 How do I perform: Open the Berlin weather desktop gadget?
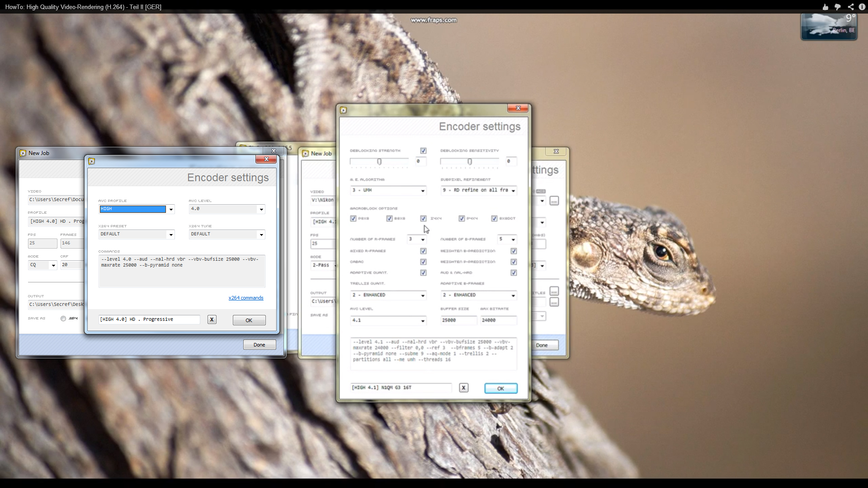point(829,27)
